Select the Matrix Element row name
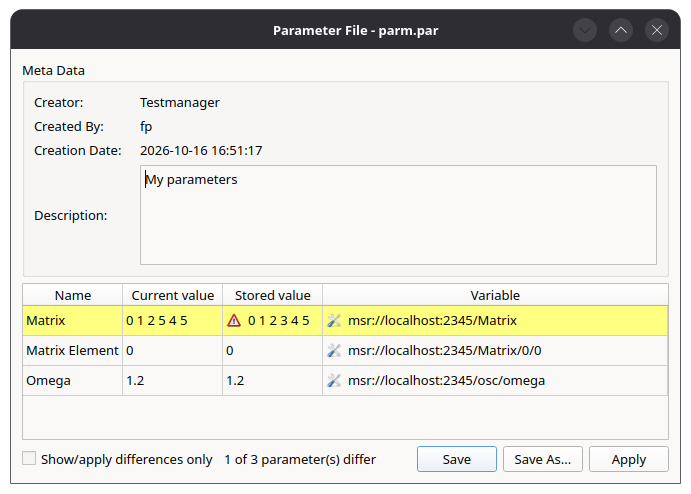Viewport: 691px width, 494px height. (x=73, y=350)
